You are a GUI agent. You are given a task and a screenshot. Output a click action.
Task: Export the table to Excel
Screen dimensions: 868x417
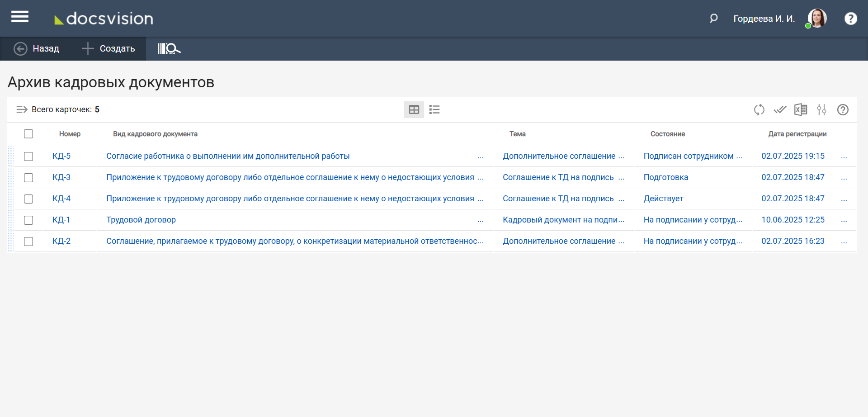click(x=801, y=109)
